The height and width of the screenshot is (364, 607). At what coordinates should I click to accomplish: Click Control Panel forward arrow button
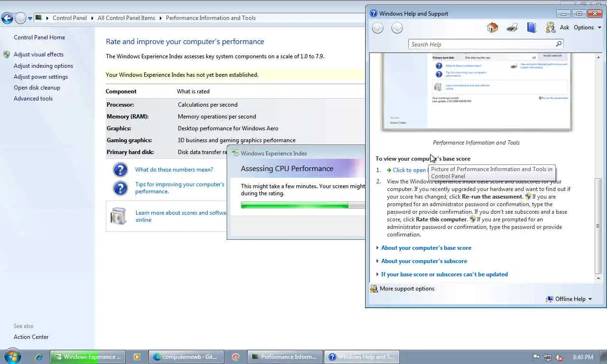click(x=20, y=18)
